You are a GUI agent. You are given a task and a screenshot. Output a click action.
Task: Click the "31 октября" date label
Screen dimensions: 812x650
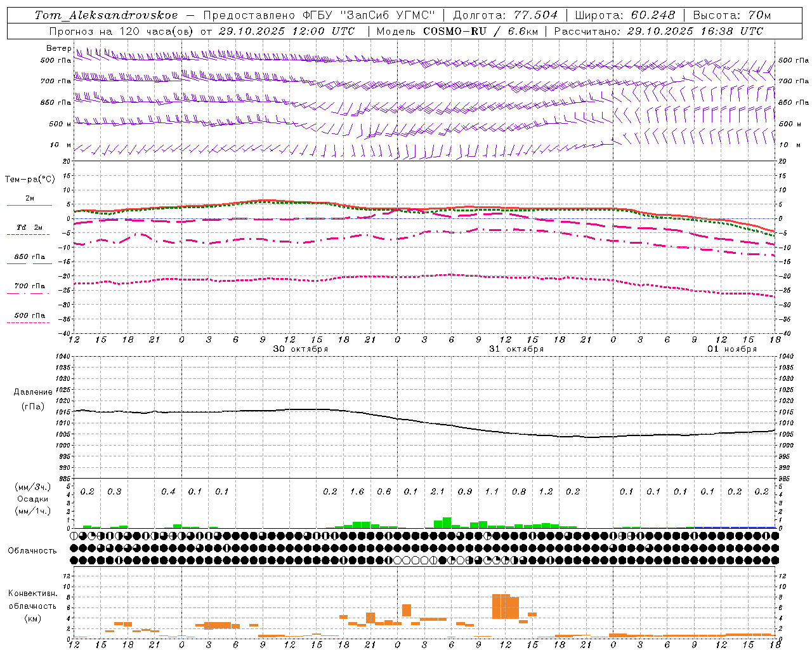click(516, 349)
